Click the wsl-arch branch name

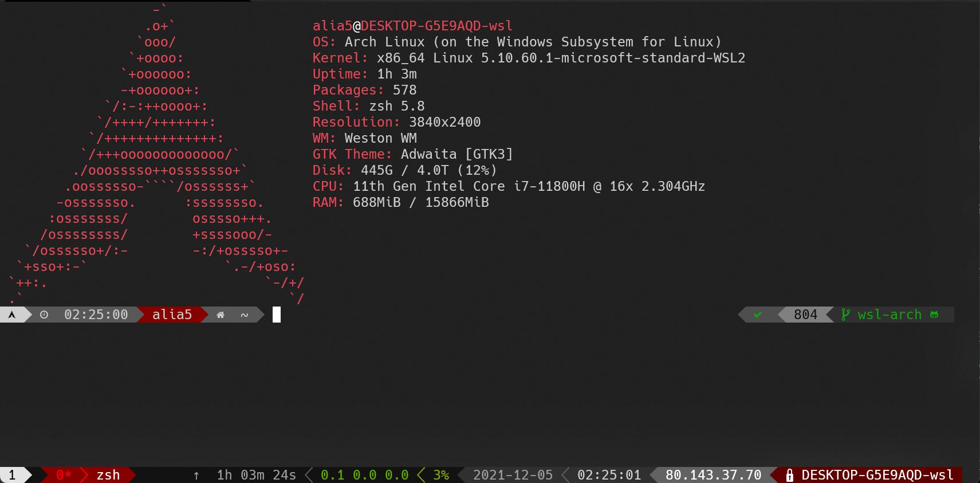[890, 315]
